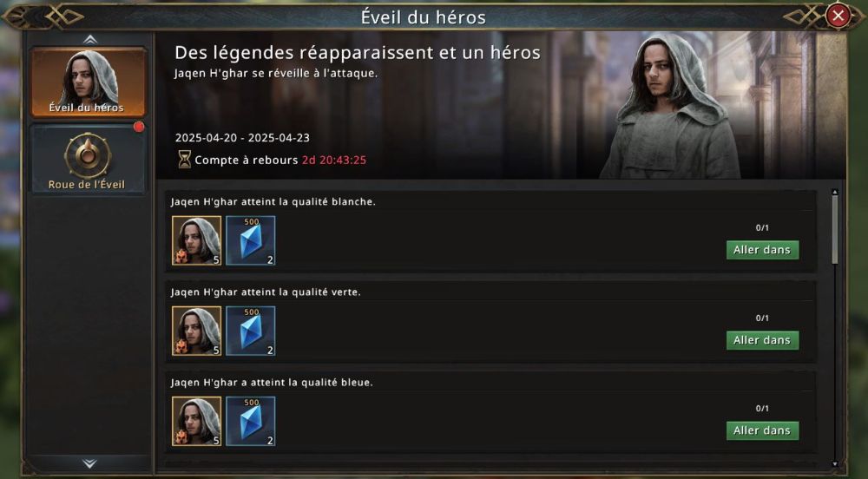Click the scrollbar down arrow of task list
This screenshot has height=479, width=868.
835,463
